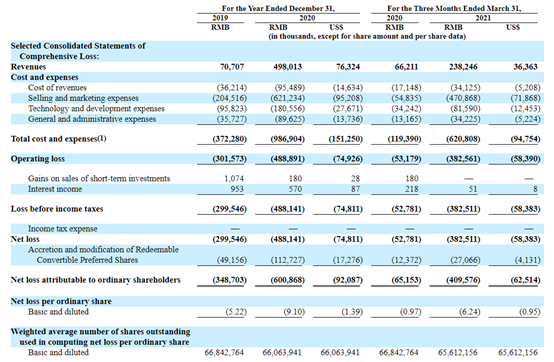Click Loss before income taxes label

57,209
